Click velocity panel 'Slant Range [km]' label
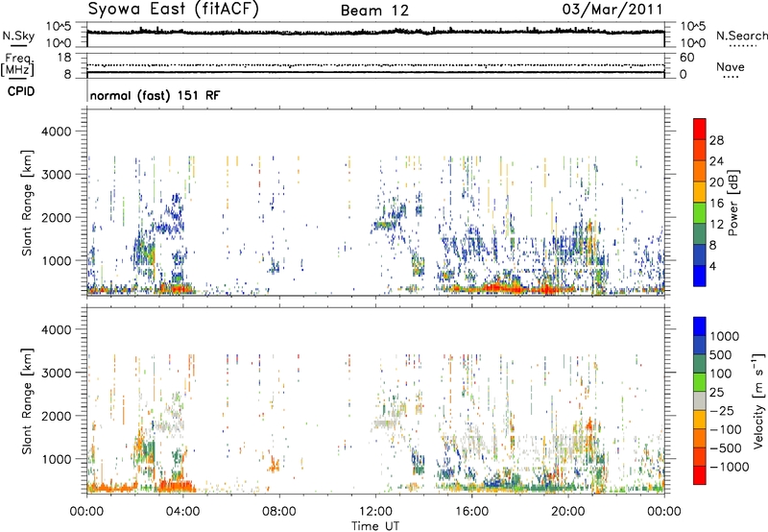This screenshot has height=532, width=768. pyautogui.click(x=27, y=401)
